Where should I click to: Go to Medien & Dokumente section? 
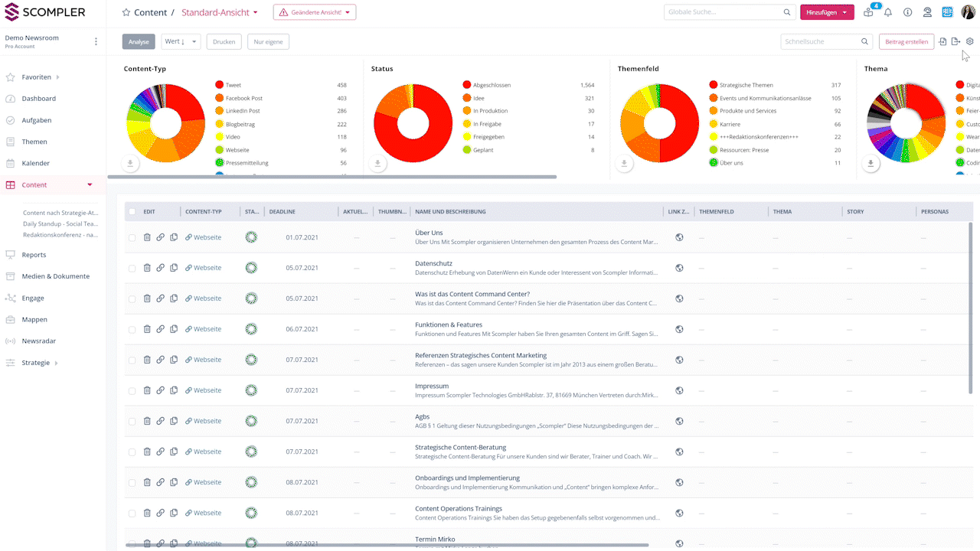click(55, 276)
